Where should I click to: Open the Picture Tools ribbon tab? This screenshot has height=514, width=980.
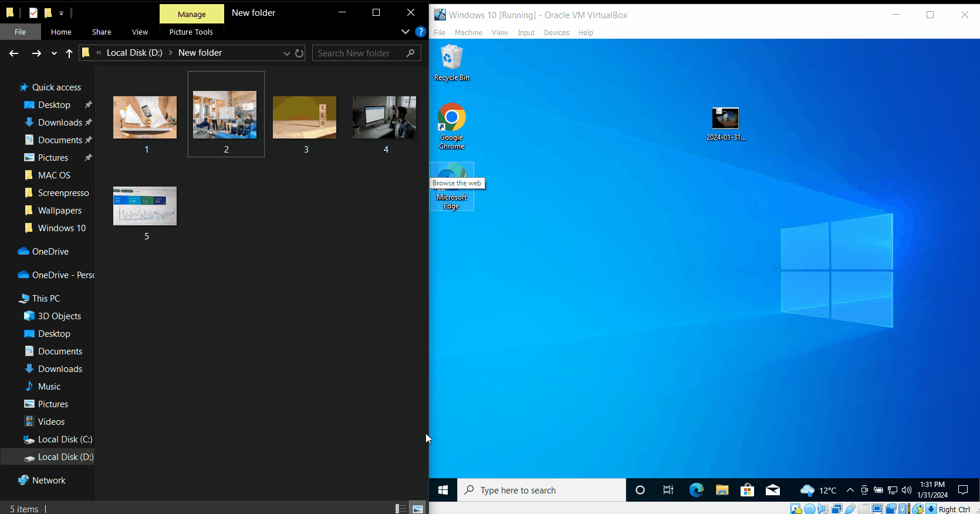tap(191, 32)
